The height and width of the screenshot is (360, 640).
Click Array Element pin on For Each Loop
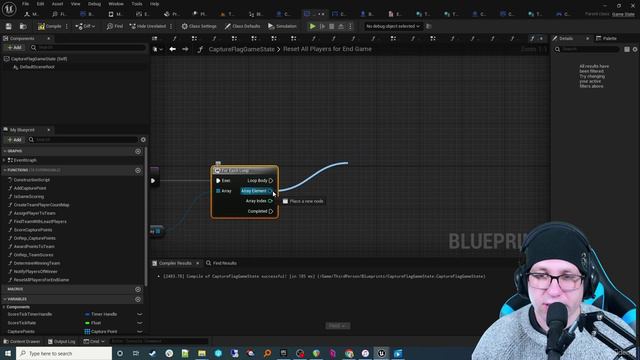coord(270,191)
